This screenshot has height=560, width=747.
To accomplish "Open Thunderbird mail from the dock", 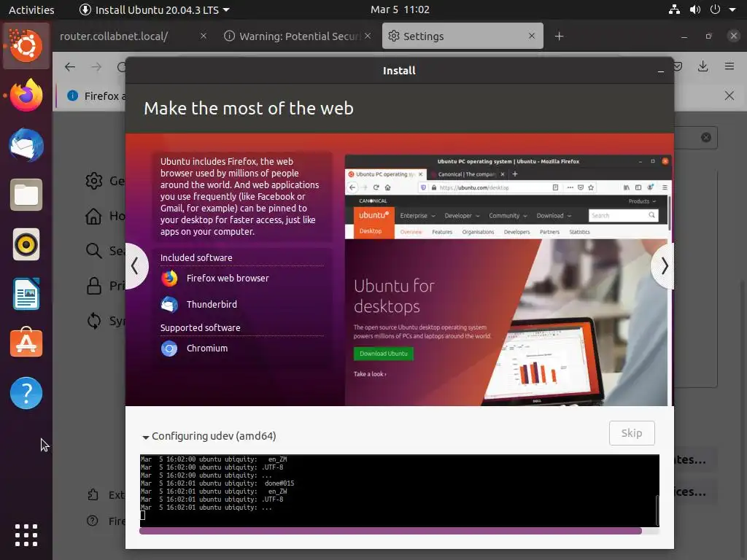I will point(26,145).
